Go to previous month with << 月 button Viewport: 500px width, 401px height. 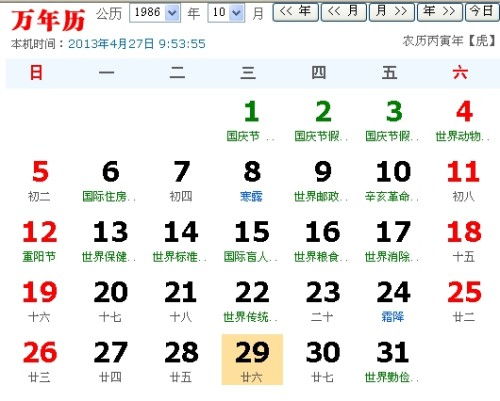point(344,12)
